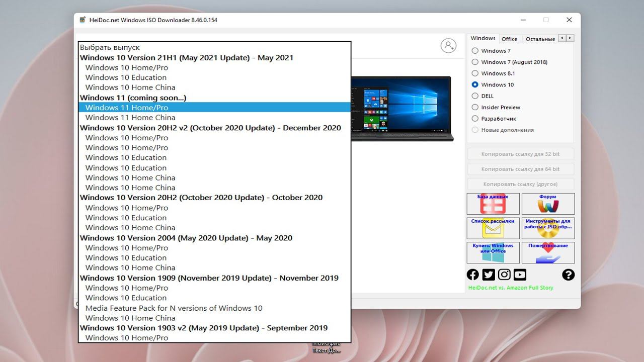Click the База данных icon button
The width and height of the screenshot is (644, 362).
click(x=493, y=204)
